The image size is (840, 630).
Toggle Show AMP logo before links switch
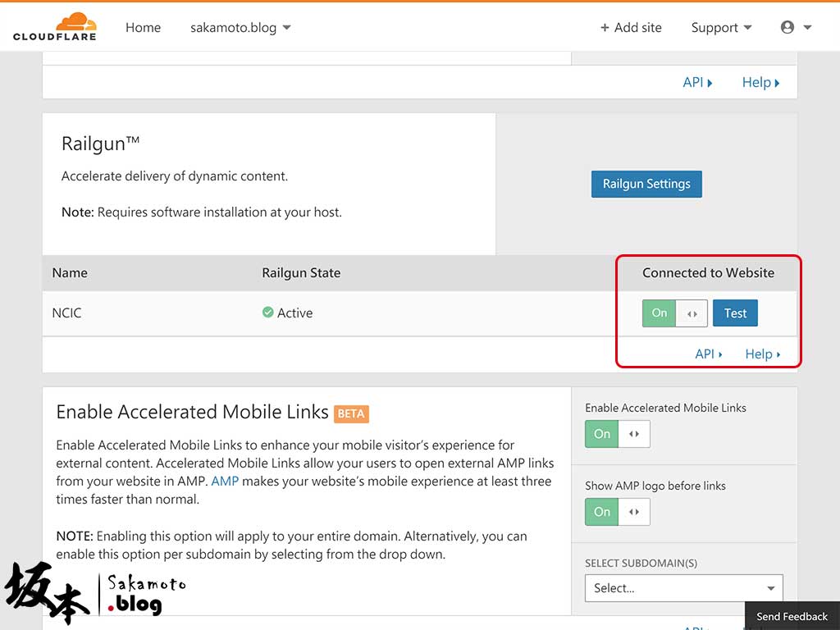617,512
